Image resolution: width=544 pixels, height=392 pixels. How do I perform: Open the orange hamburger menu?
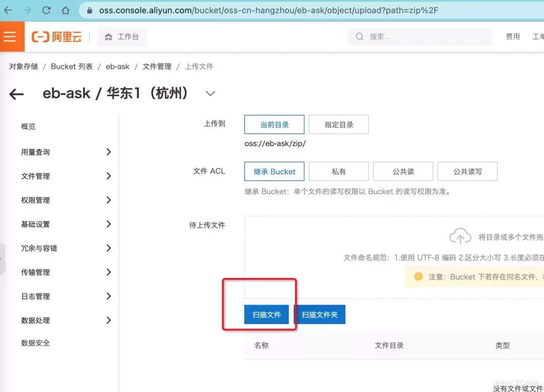[x=10, y=36]
